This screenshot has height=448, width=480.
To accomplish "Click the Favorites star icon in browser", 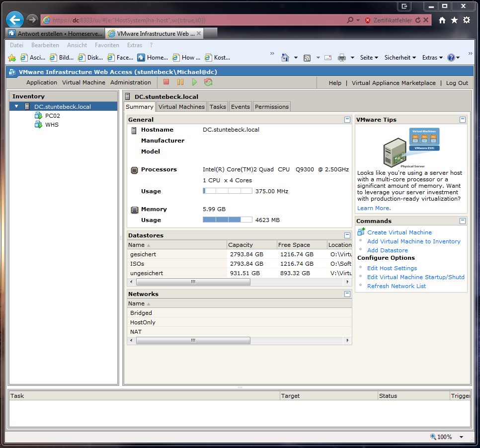I will (454, 20).
